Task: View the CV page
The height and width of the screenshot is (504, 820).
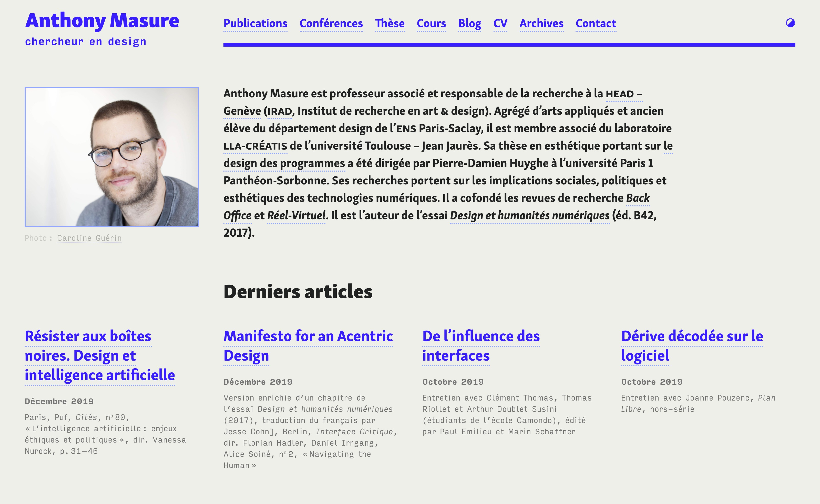Action: pos(500,23)
